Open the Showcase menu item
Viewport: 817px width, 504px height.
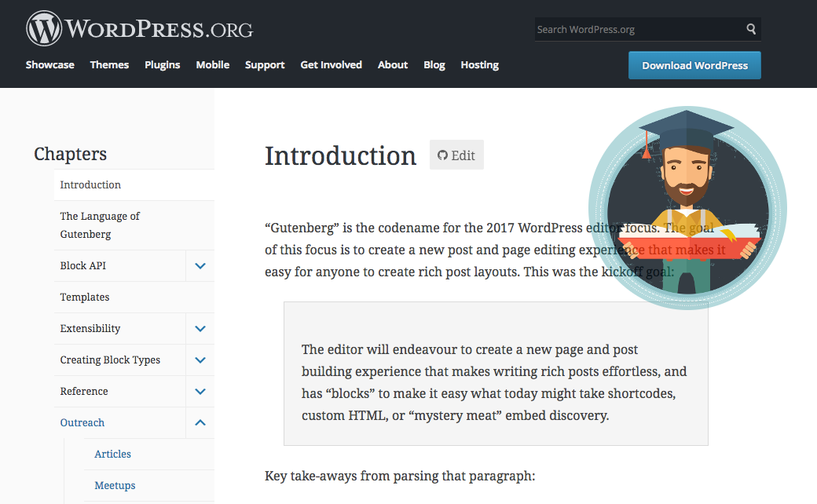(x=50, y=65)
